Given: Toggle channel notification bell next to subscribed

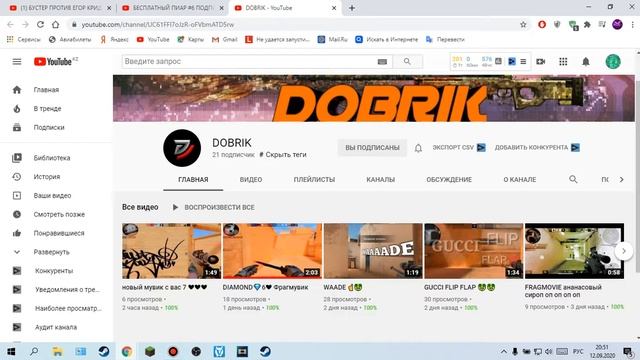Looking at the screenshot, I should (418, 148).
